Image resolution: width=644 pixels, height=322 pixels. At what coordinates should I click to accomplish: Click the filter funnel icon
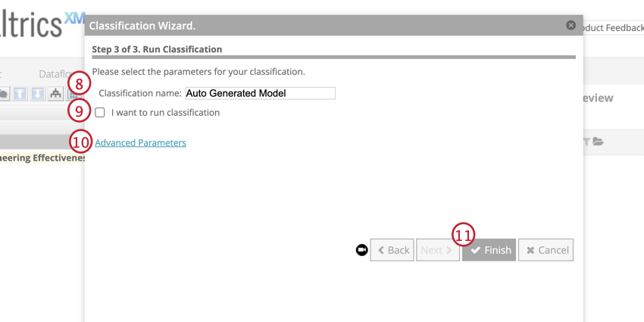(586, 142)
